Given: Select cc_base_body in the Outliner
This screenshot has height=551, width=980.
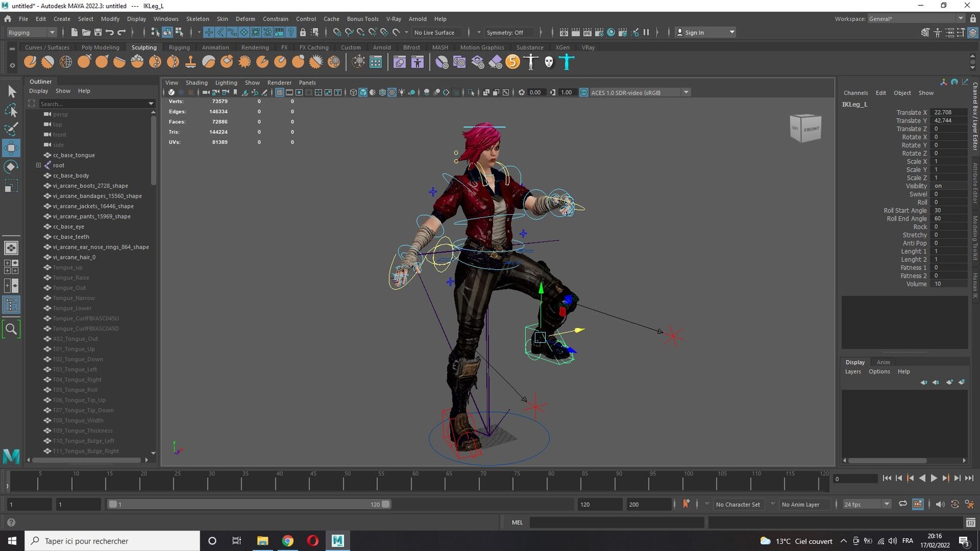Looking at the screenshot, I should tap(70, 176).
